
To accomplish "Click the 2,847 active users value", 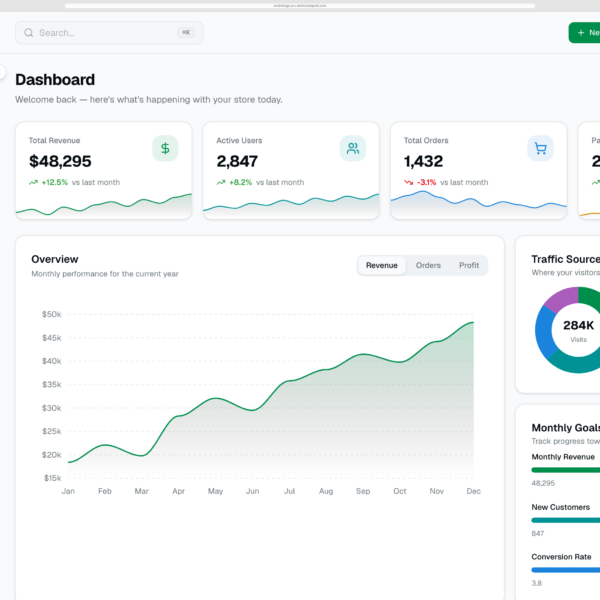I will (237, 161).
